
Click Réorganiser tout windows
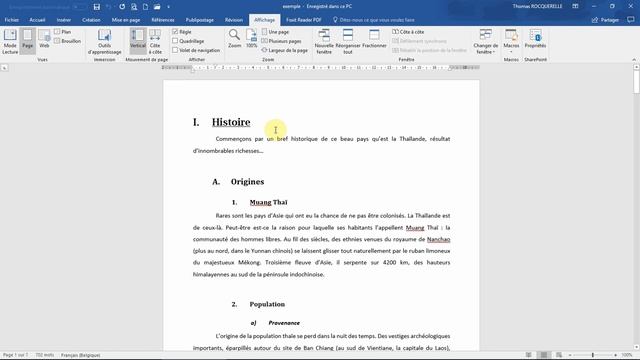[x=348, y=41]
